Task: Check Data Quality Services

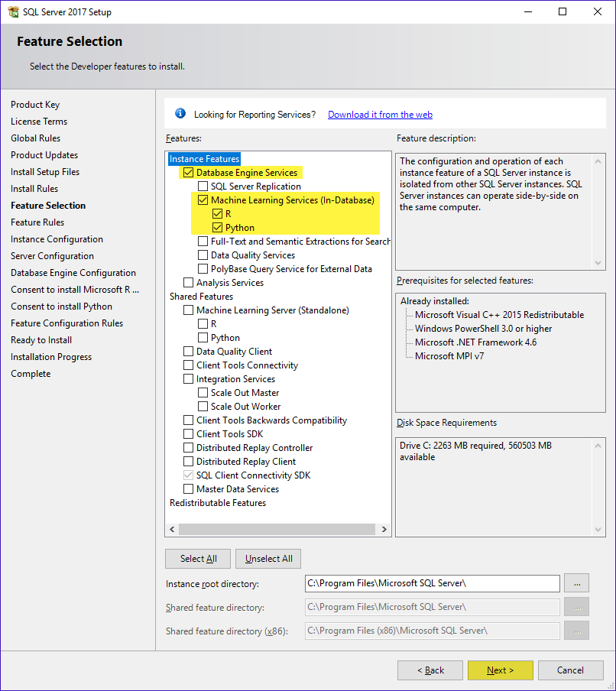Action: [203, 255]
